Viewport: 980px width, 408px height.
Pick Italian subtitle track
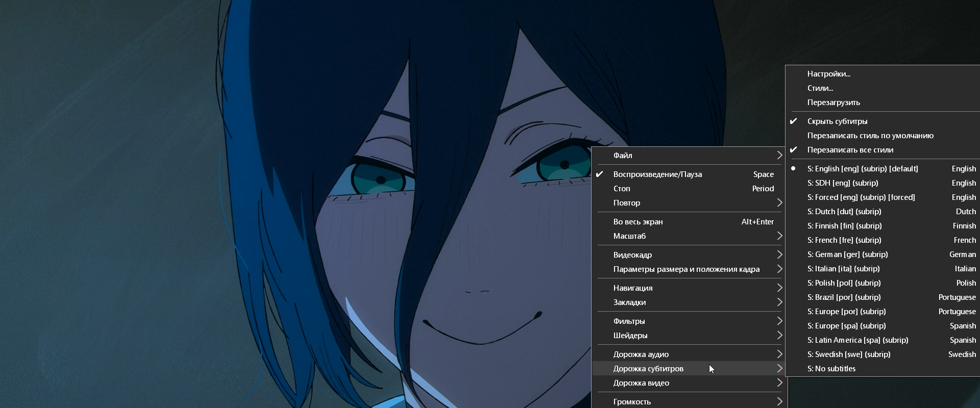(x=883, y=269)
